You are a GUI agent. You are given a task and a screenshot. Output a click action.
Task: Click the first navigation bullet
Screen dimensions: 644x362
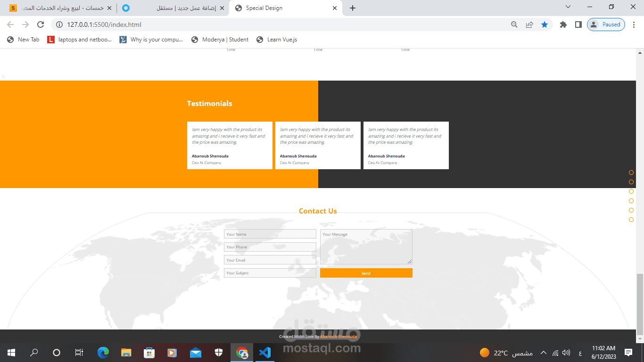[x=631, y=173]
